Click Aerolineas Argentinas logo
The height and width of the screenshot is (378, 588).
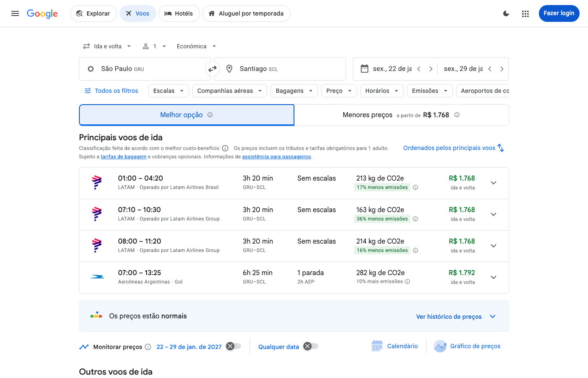(97, 277)
